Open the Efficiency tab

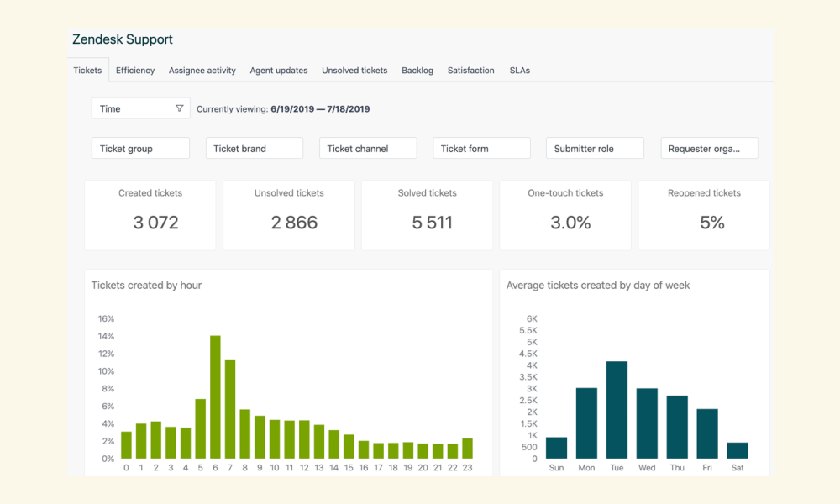(135, 71)
